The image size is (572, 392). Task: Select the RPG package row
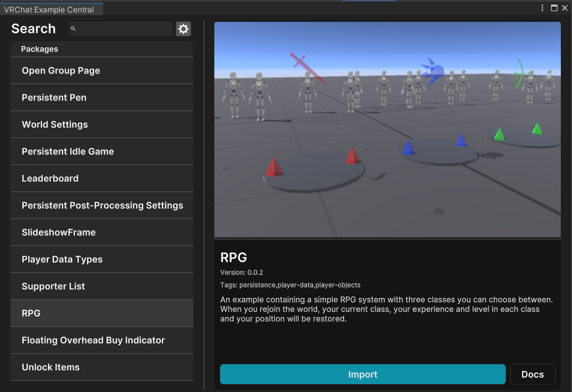pyautogui.click(x=102, y=314)
